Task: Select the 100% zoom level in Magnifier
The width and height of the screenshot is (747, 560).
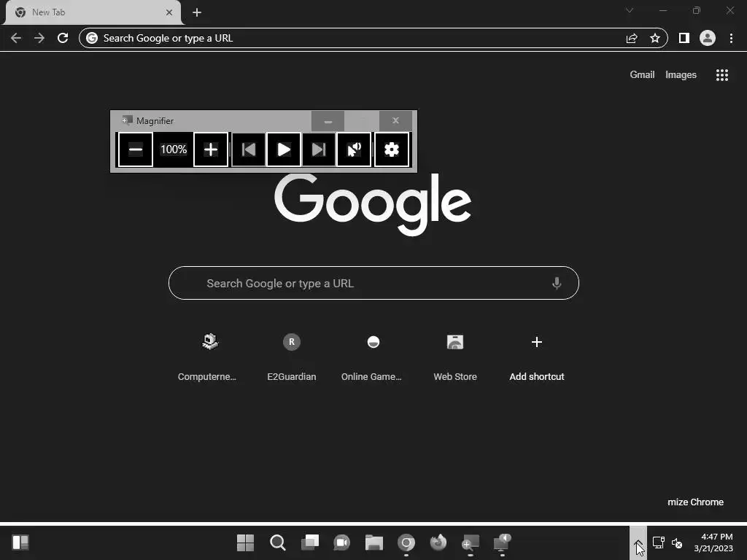Action: point(174,149)
